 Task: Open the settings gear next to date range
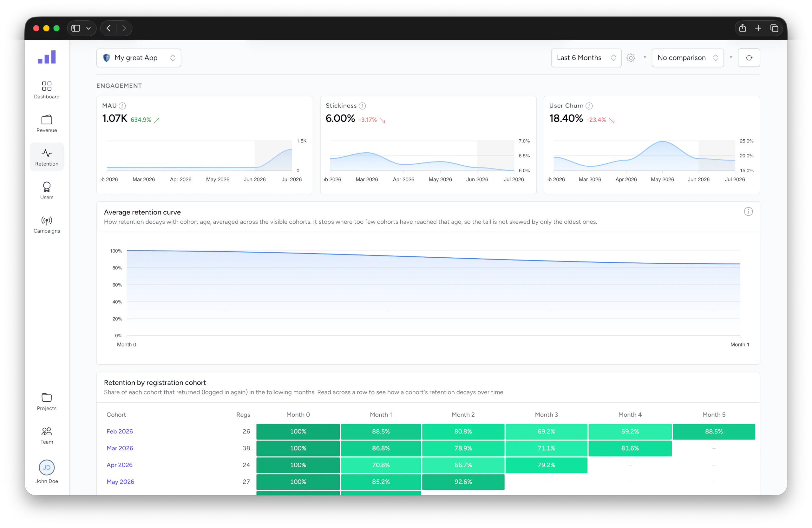point(631,58)
